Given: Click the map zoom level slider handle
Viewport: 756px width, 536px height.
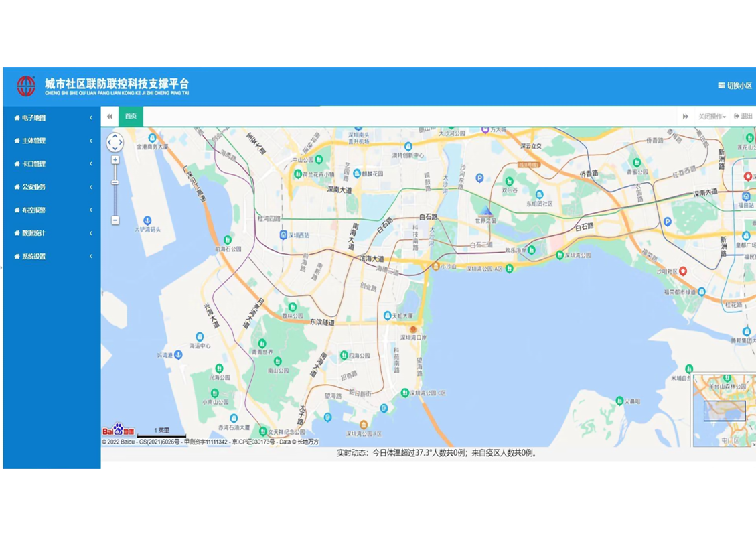Looking at the screenshot, I should pyautogui.click(x=115, y=182).
